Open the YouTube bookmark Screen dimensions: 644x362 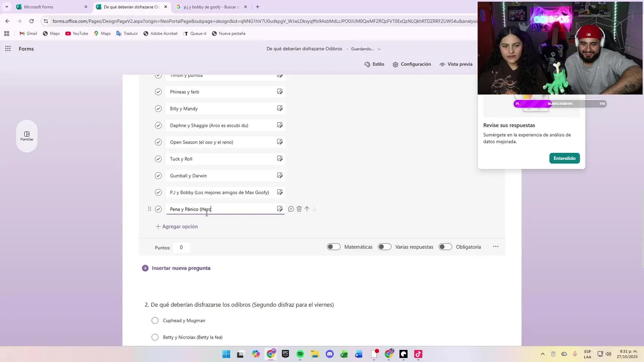click(76, 34)
